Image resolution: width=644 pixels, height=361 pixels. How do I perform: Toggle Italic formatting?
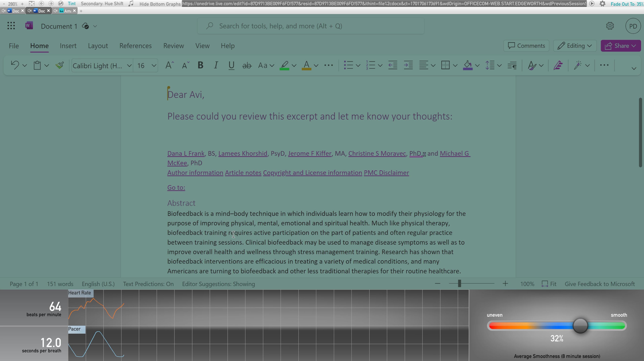point(216,66)
